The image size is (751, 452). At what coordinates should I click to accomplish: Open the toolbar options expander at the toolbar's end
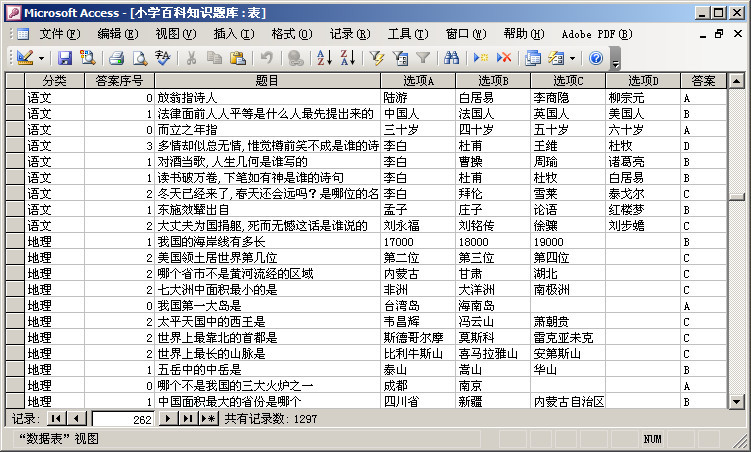[616, 58]
